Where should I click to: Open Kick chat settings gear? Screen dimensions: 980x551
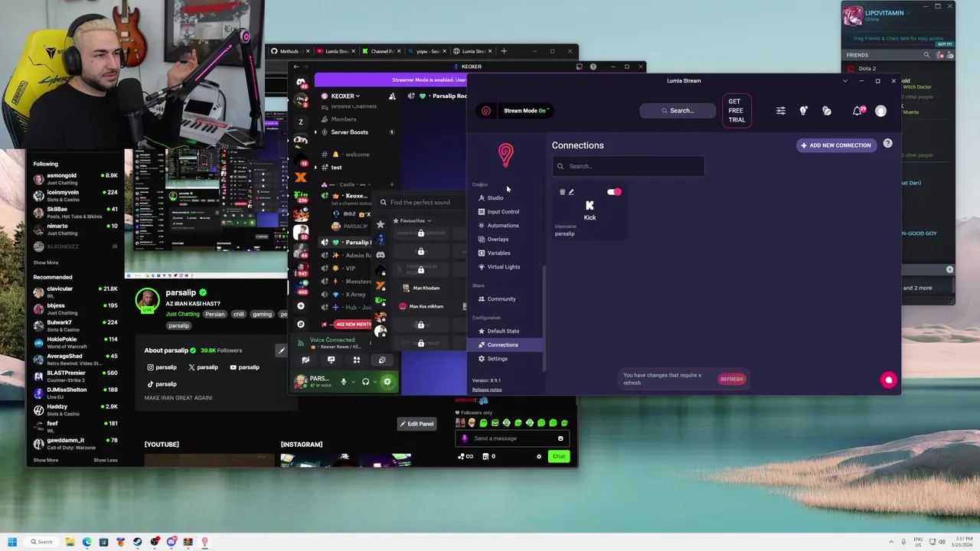(x=539, y=457)
